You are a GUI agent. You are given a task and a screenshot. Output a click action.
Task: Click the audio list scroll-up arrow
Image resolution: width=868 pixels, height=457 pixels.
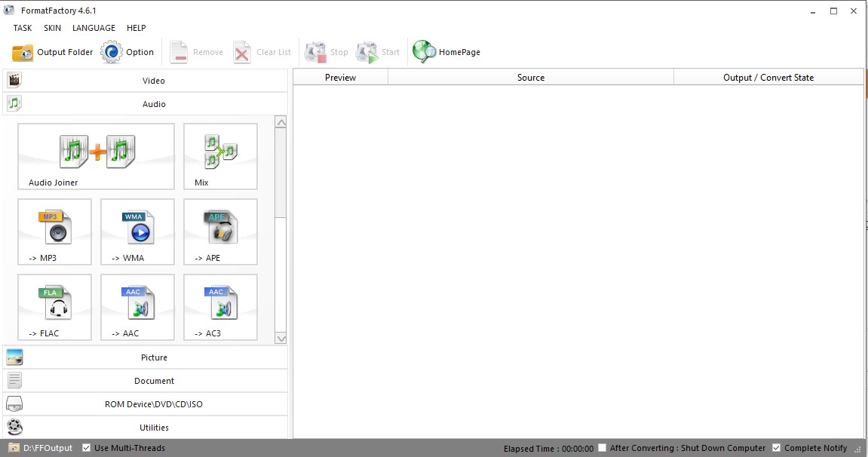click(281, 123)
